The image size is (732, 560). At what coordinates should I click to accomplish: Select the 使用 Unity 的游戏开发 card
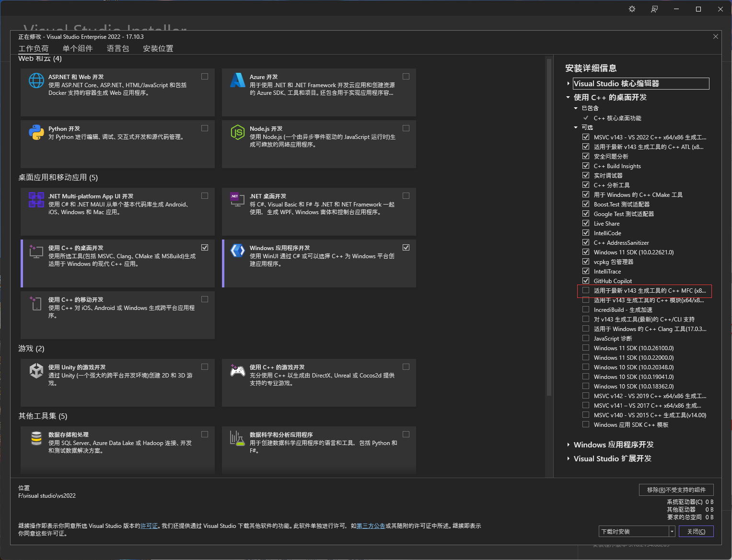tap(117, 382)
